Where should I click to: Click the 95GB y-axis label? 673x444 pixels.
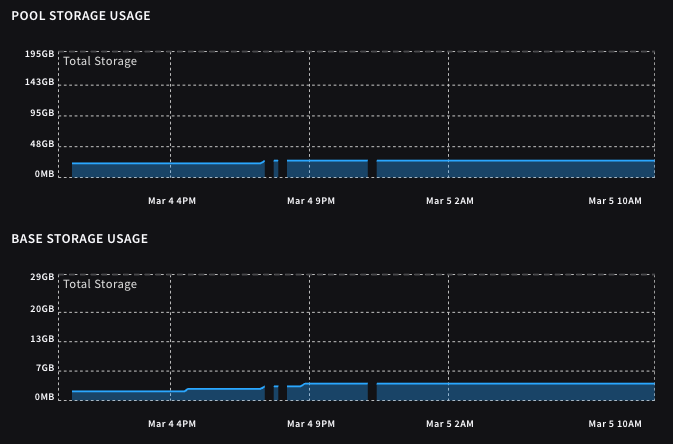tap(42, 115)
